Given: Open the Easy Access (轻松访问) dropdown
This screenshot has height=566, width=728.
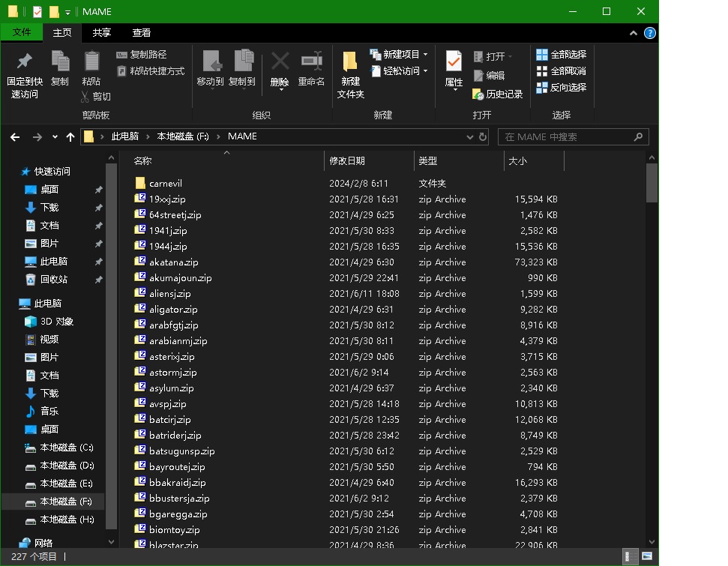Looking at the screenshot, I should pos(399,71).
